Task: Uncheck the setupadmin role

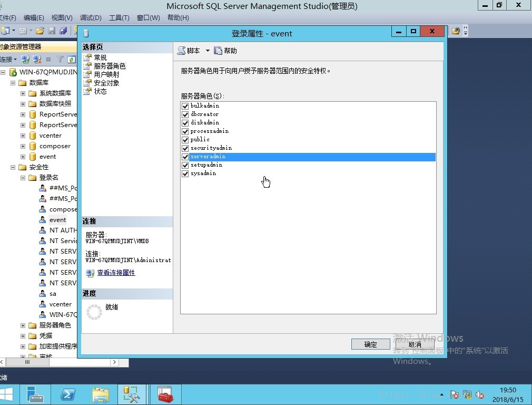Action: (x=185, y=166)
